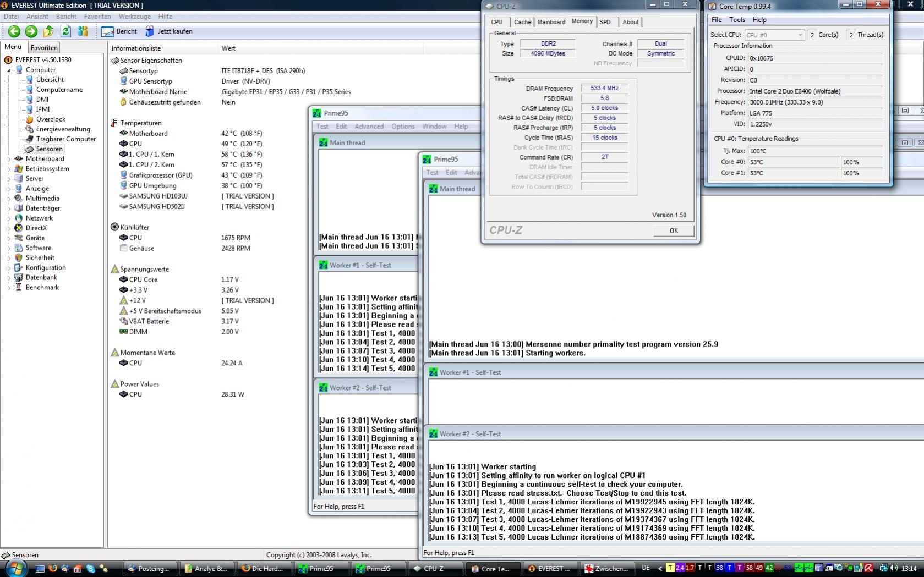924x577 pixels.
Task: Click Jetzt kaufen in the toolbar
Action: pyautogui.click(x=169, y=31)
